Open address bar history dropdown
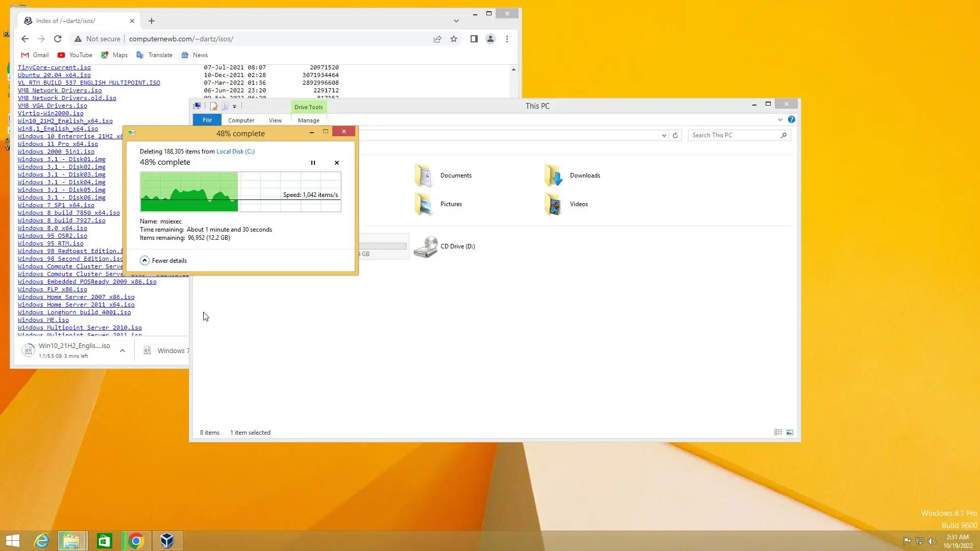The height and width of the screenshot is (551, 980). point(664,135)
